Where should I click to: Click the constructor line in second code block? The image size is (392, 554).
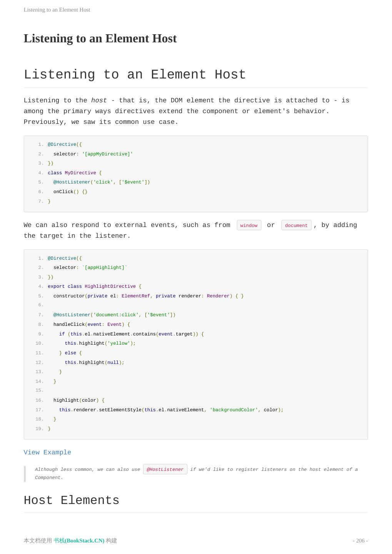[x=148, y=296]
